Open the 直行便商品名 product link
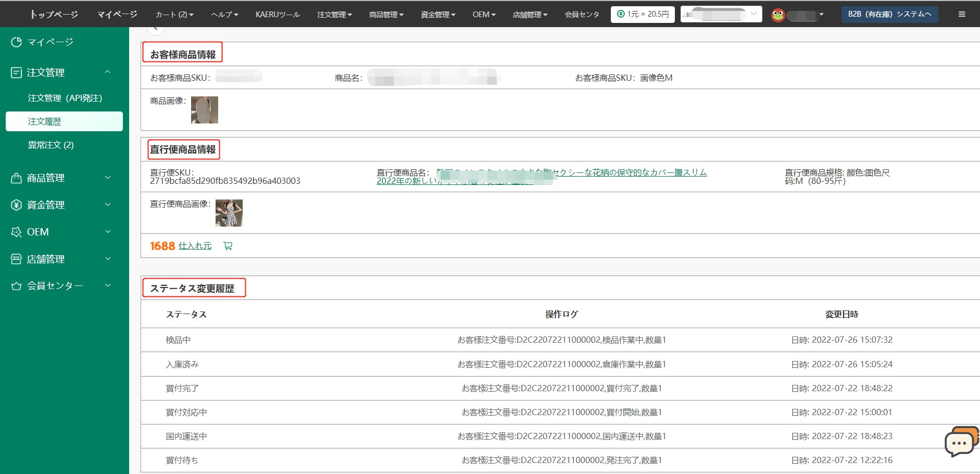The width and height of the screenshot is (980, 474). (542, 177)
